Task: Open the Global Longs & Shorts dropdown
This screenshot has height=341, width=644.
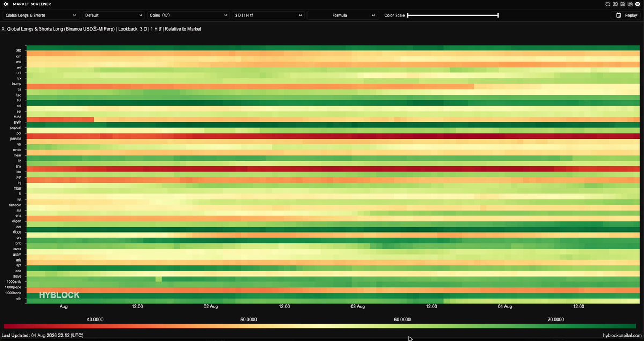Action: click(41, 16)
